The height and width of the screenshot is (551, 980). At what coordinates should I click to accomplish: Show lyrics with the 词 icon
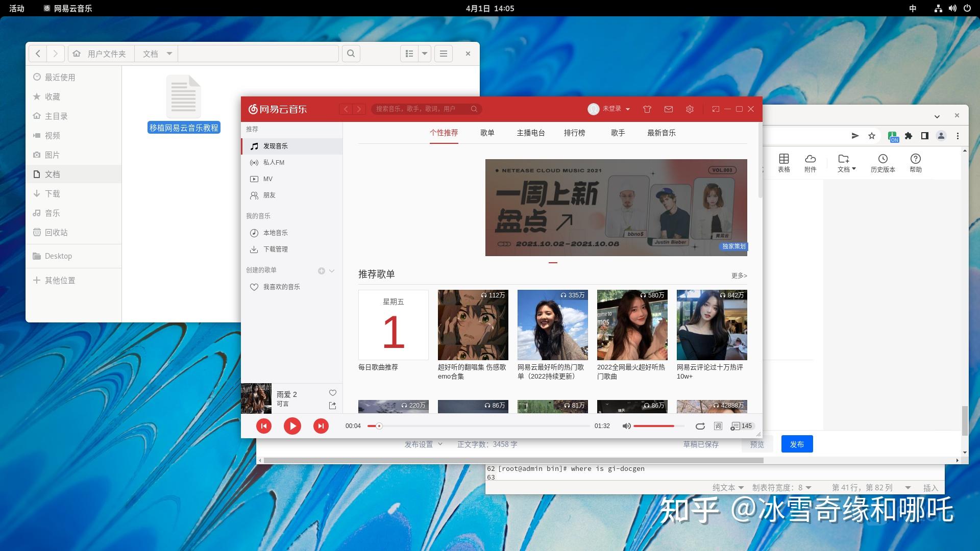point(718,426)
